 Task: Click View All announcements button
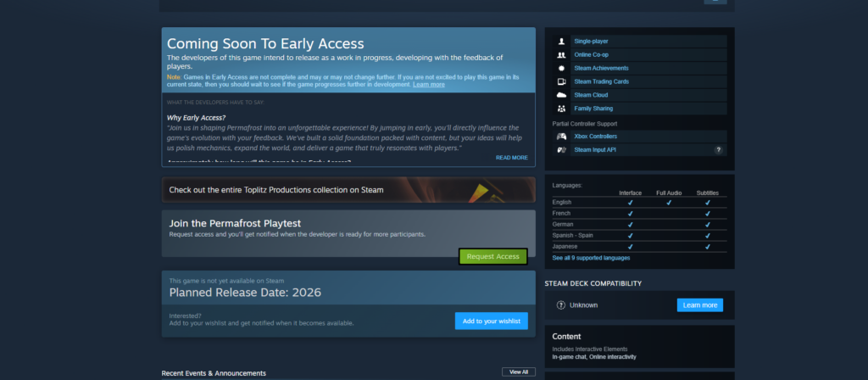pos(519,372)
